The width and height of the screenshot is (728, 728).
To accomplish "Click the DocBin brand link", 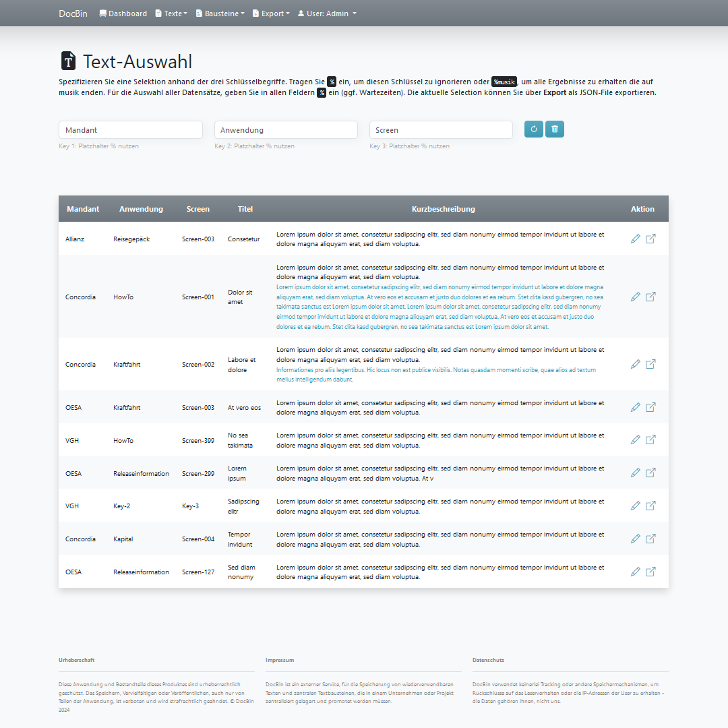I will click(73, 13).
